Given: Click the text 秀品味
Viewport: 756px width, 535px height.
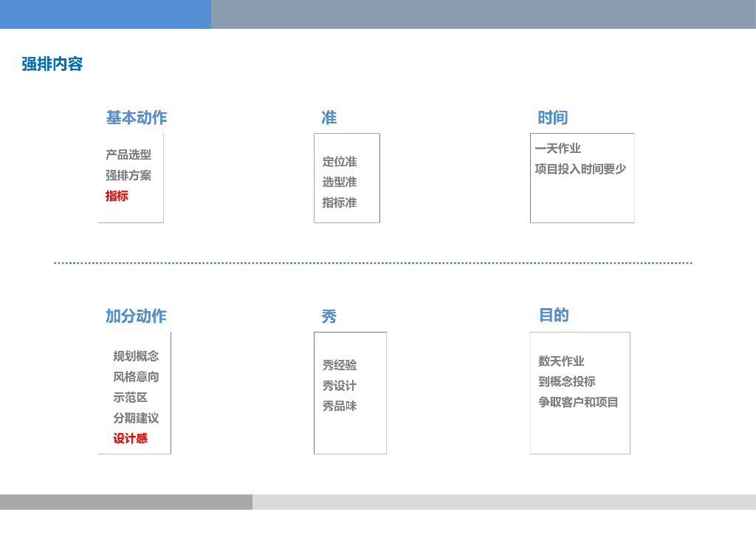Looking at the screenshot, I should [x=340, y=406].
